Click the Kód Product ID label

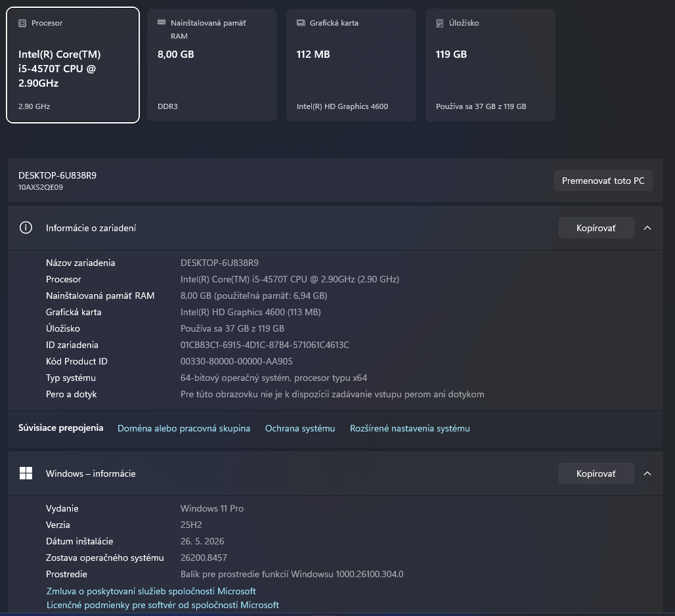77,361
